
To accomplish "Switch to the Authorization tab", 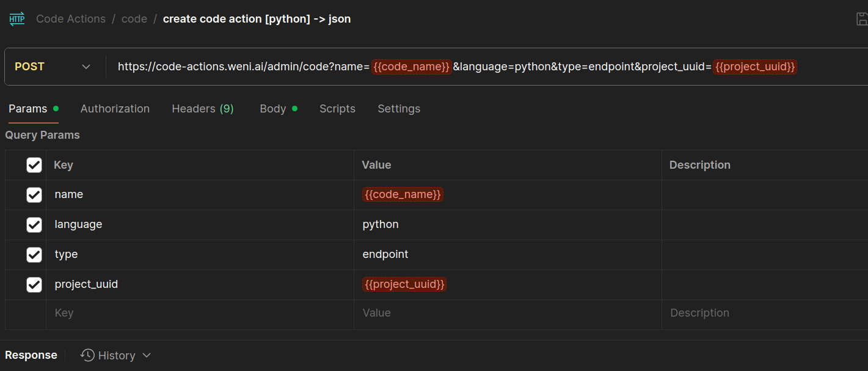I will point(115,108).
